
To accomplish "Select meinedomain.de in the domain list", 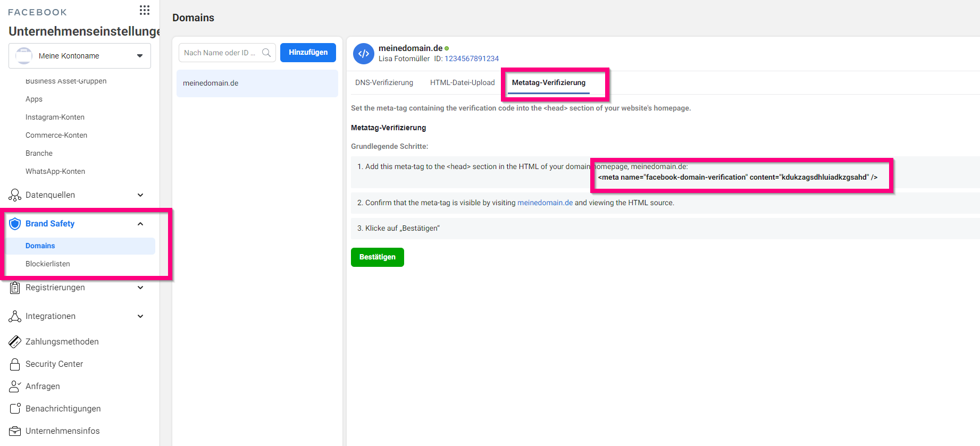I will click(x=257, y=83).
